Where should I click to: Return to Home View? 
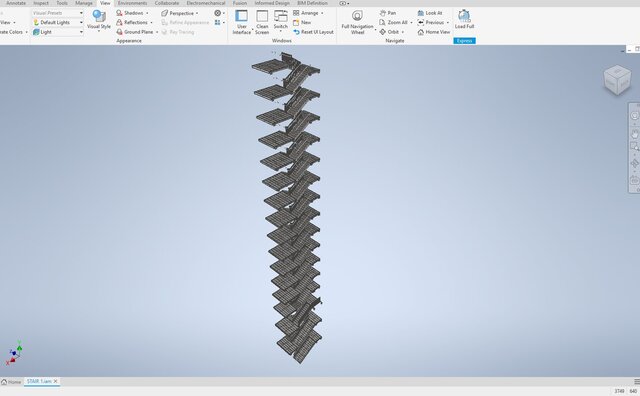click(x=433, y=32)
